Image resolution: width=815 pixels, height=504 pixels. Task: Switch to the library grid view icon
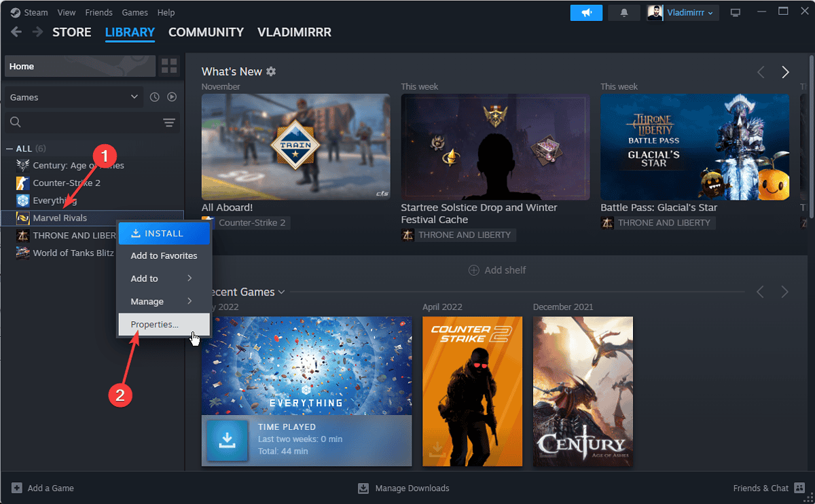point(169,66)
